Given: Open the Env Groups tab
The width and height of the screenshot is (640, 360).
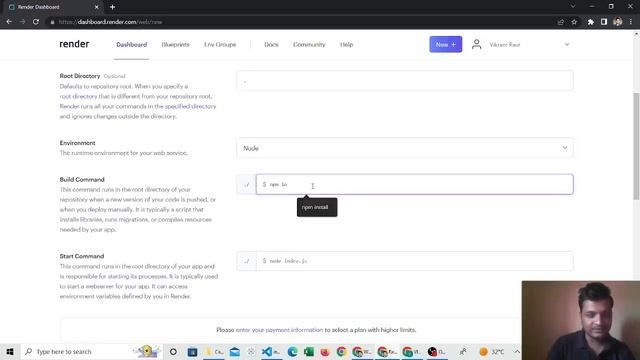Looking at the screenshot, I should (220, 44).
